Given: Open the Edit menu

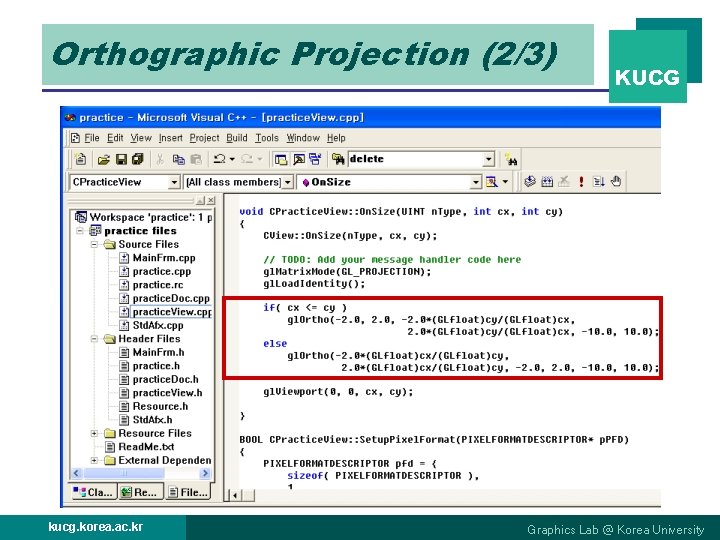Looking at the screenshot, I should coord(115,138).
